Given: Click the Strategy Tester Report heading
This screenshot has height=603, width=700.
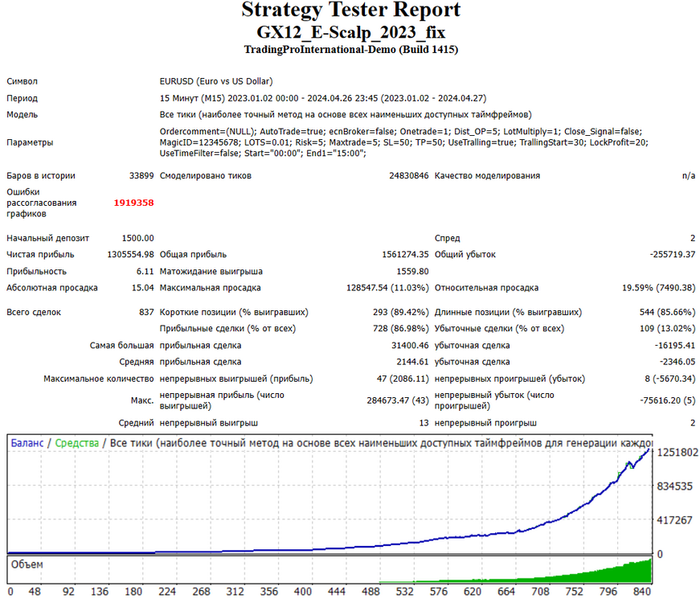Looking at the screenshot, I should point(350,10).
